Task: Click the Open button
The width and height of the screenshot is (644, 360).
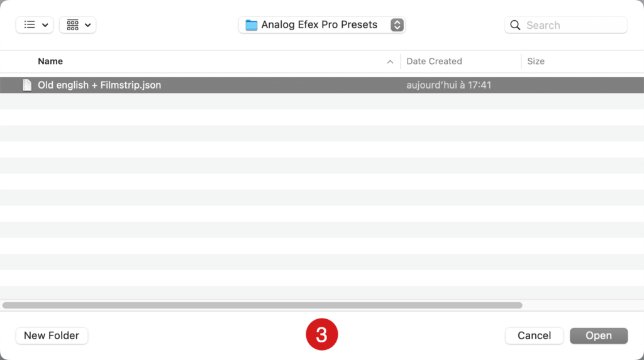Action: [x=599, y=335]
